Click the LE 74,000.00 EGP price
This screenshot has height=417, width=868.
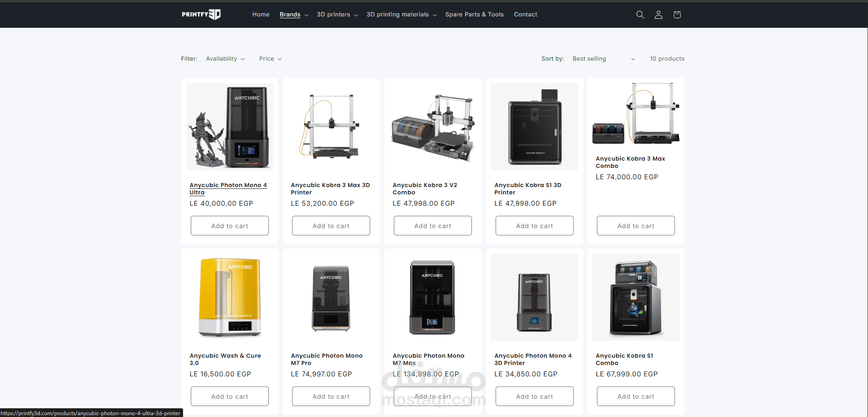[627, 177]
